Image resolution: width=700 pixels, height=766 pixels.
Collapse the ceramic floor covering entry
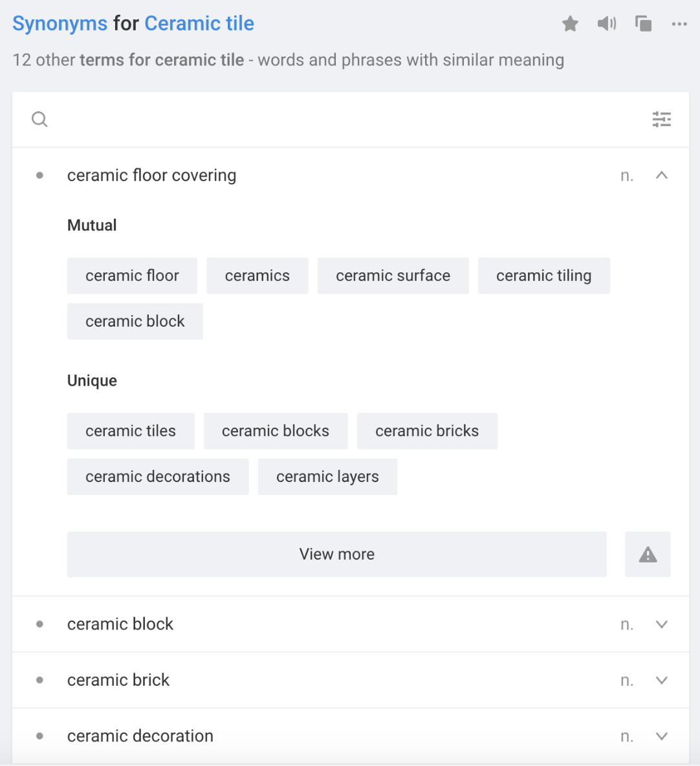tap(661, 175)
